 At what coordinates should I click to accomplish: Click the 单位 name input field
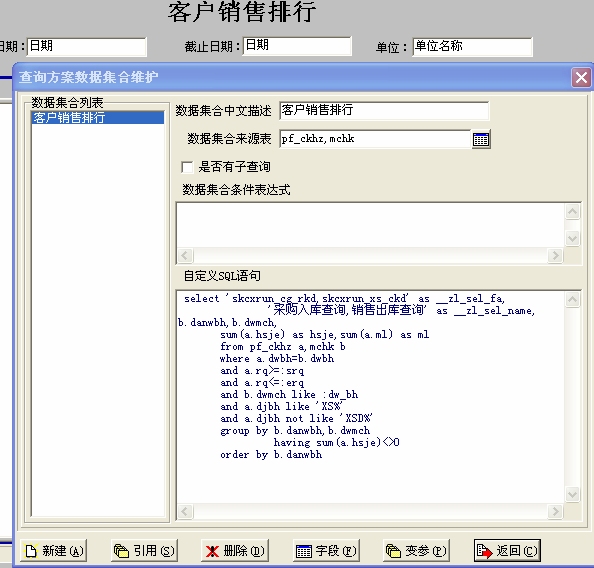point(472,47)
